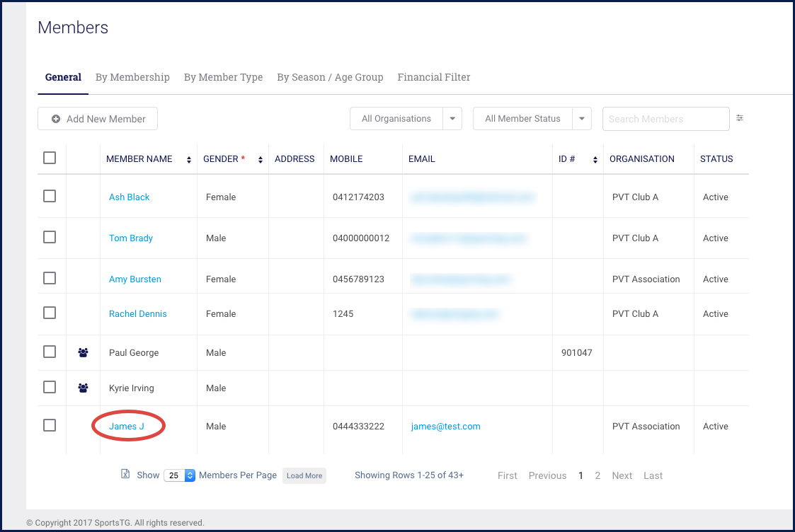Click the export spreadsheet icon near Show
Screen dimensions: 795x532
pyautogui.click(x=125, y=474)
